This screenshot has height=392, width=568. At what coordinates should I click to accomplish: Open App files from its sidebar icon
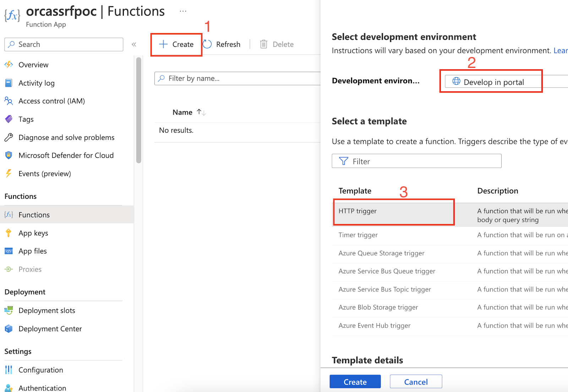pos(9,251)
